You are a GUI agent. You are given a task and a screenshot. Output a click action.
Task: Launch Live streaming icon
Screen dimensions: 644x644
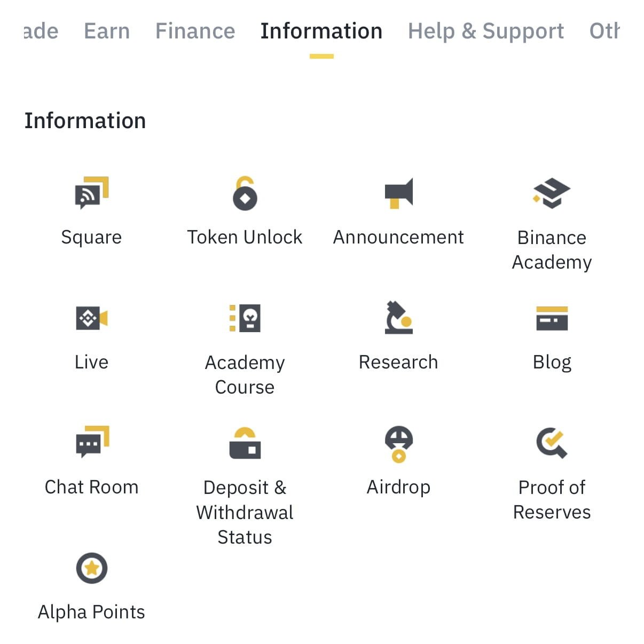(91, 319)
